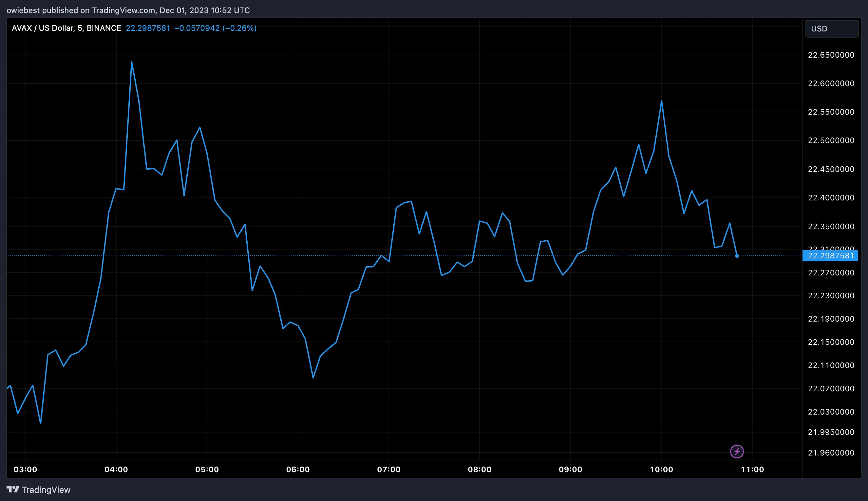Select the BINANCE exchange label
This screenshot has width=868, height=501.
click(104, 28)
